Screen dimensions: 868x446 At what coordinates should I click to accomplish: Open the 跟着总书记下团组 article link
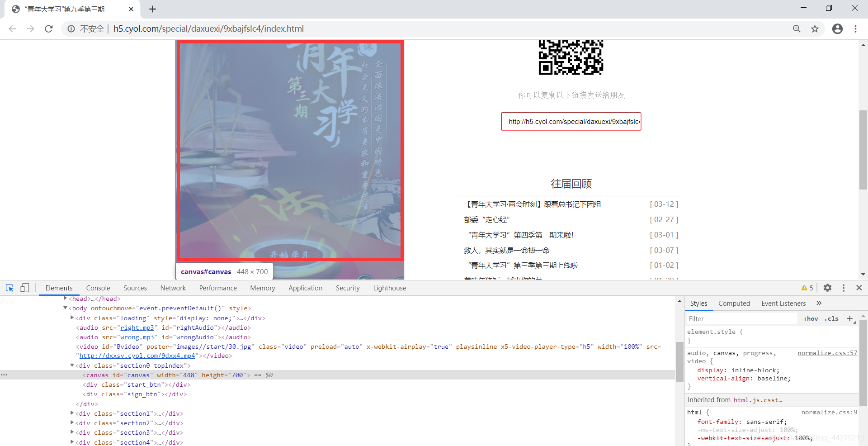click(x=533, y=204)
